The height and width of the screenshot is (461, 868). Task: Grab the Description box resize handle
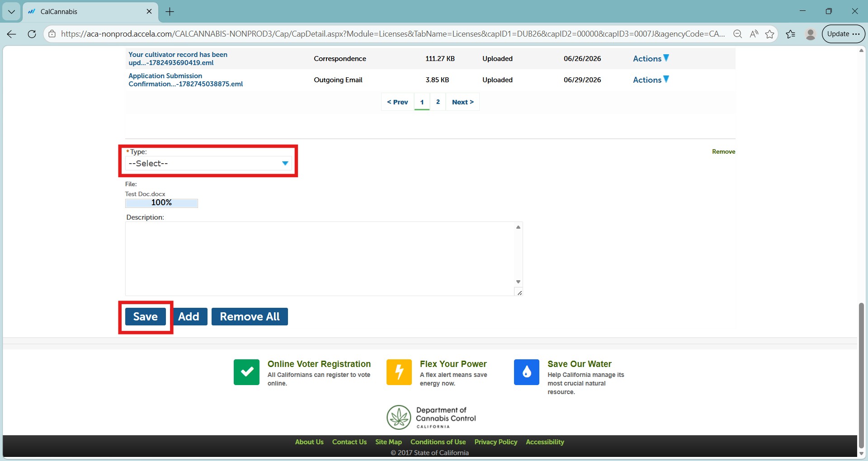pos(519,293)
